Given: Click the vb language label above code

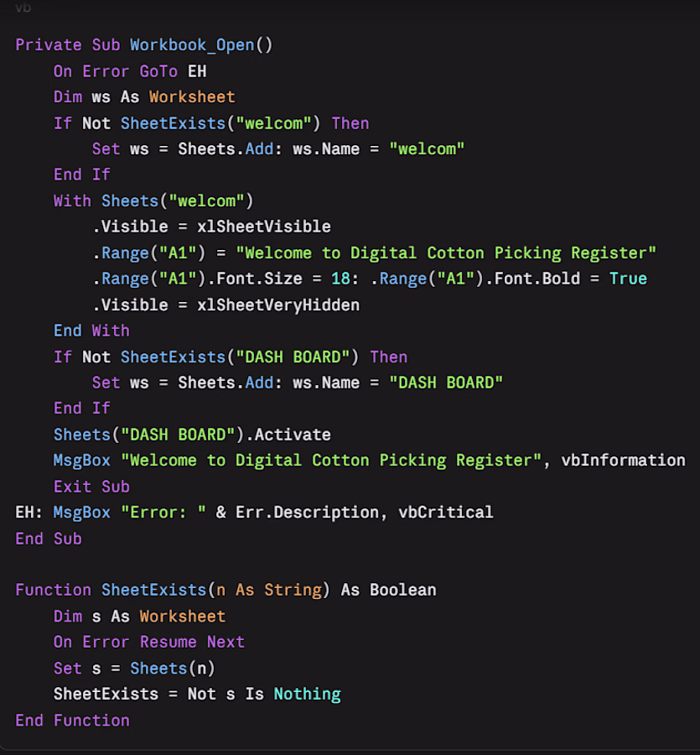Looking at the screenshot, I should click(x=23, y=8).
